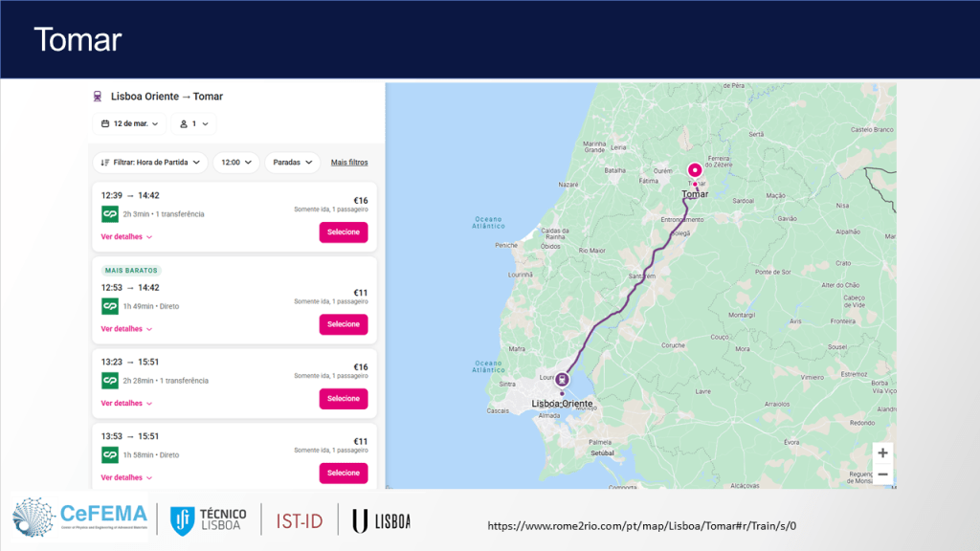Open the passenger count dropdown
980x551 pixels.
point(193,123)
